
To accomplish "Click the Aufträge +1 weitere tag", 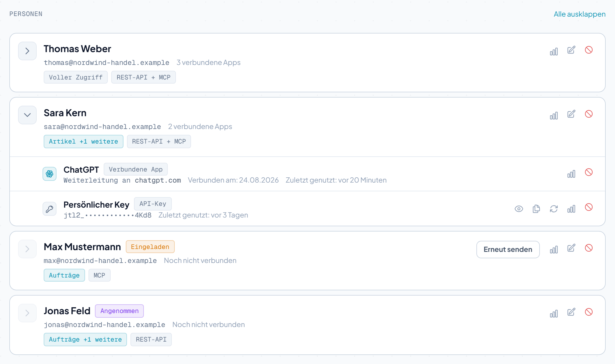I will coord(85,340).
